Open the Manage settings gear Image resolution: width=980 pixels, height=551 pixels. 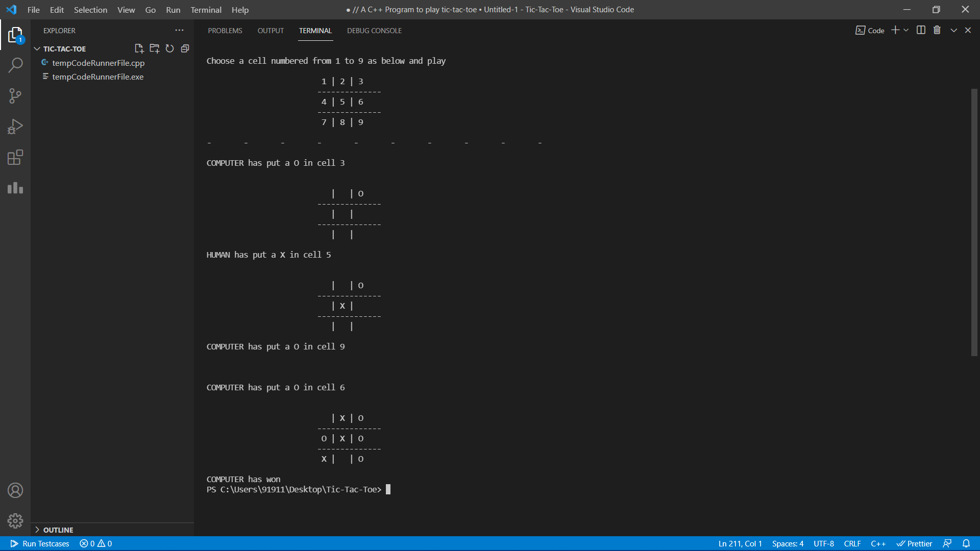coord(15,520)
